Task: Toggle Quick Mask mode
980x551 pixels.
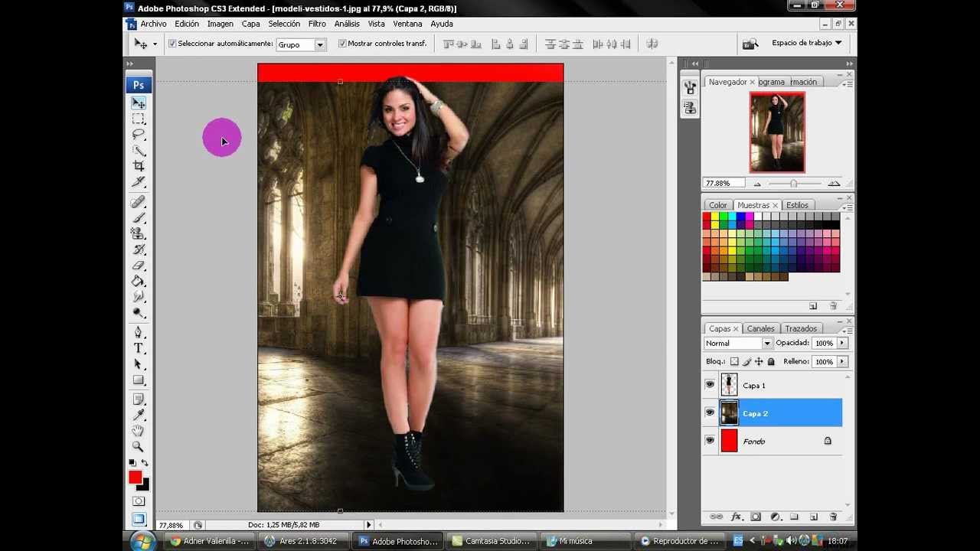Action: (x=139, y=501)
